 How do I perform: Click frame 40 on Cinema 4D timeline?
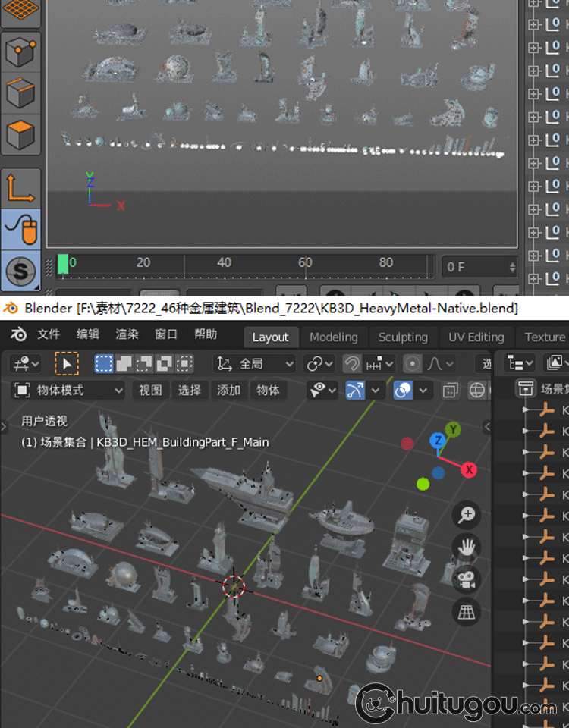pyautogui.click(x=224, y=262)
